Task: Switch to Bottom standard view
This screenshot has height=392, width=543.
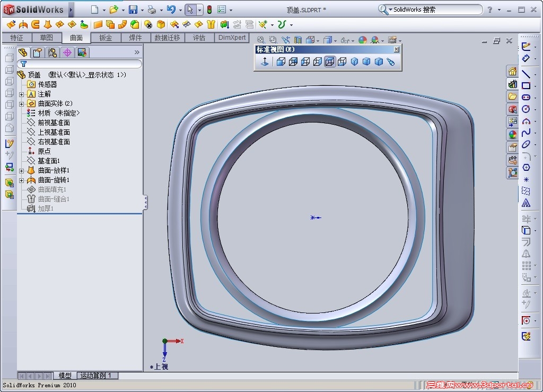Action: (342, 62)
